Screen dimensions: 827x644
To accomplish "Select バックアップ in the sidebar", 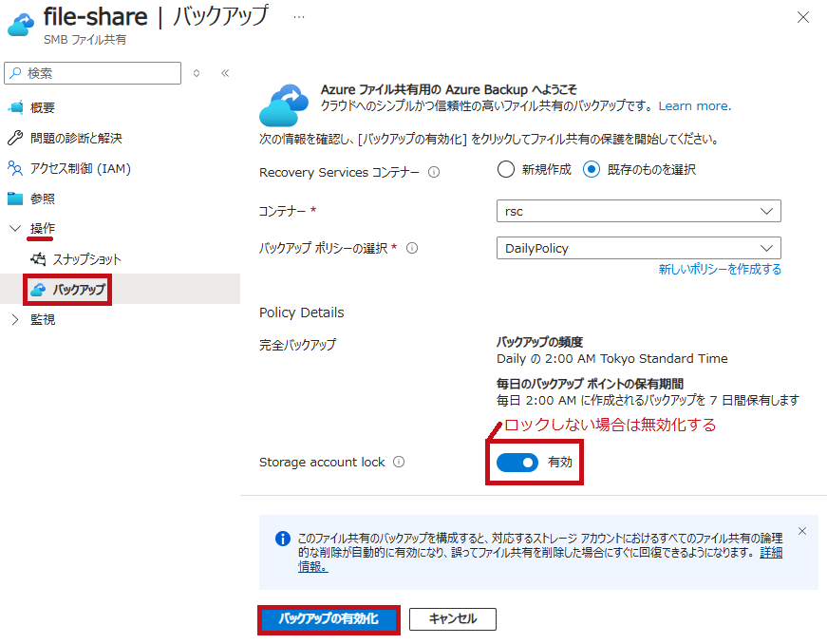I will pos(79,290).
